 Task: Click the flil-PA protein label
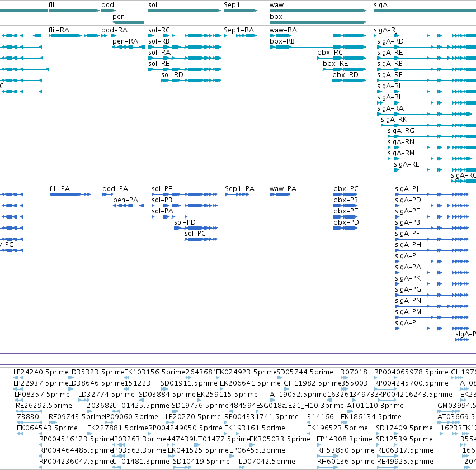(60, 189)
